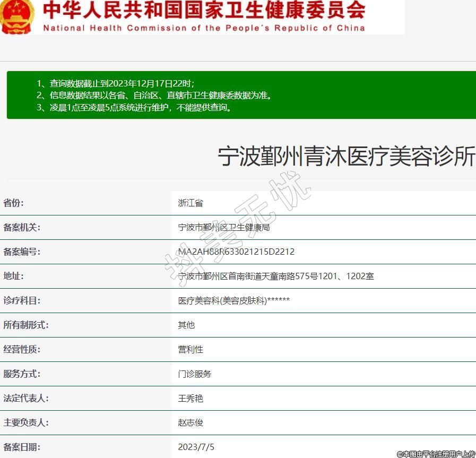Click the 中华人民共和国国家卫生健康委员会 header title
This screenshot has height=458, width=476.
point(204,10)
